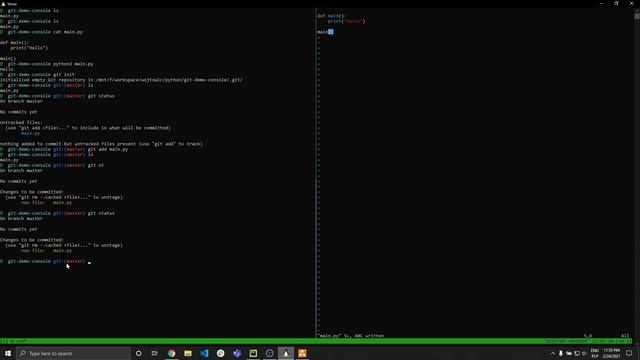640x360 pixels.
Task: Click the highlighted cursor on the editor's main() line
Action: [x=331, y=32]
